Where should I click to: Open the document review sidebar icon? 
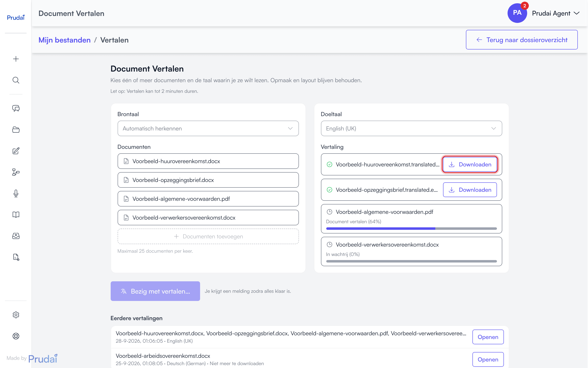point(16,257)
